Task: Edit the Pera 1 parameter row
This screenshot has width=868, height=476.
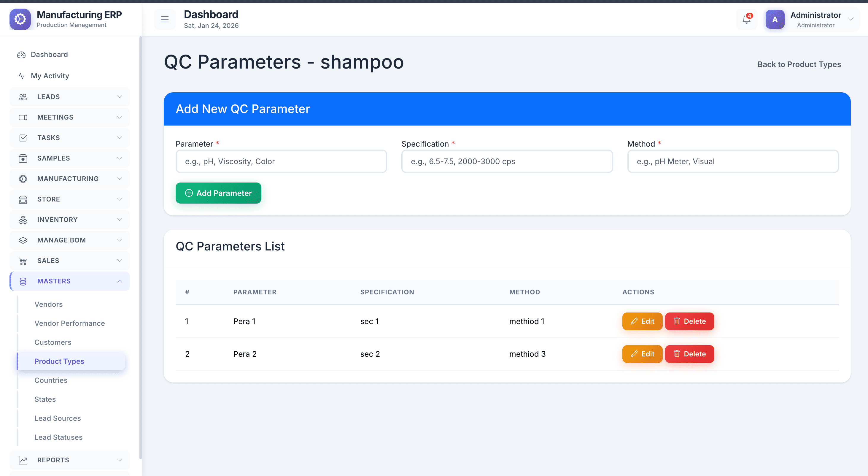Action: point(642,321)
